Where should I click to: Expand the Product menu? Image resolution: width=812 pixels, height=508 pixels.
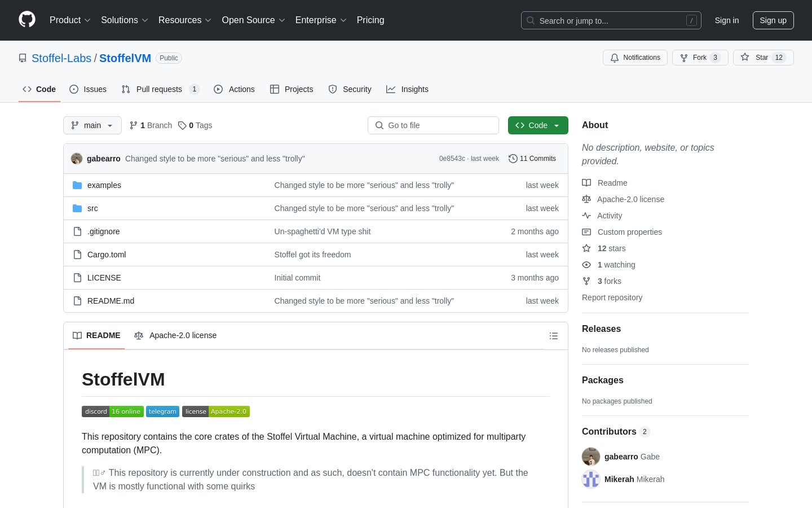(x=70, y=20)
